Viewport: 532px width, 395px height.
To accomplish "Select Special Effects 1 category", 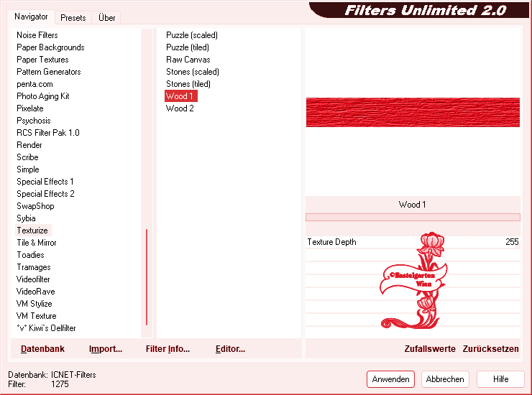I will (x=45, y=182).
